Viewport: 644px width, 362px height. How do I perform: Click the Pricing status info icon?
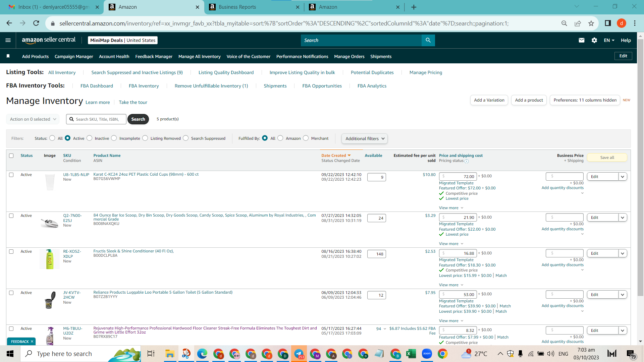point(467,161)
